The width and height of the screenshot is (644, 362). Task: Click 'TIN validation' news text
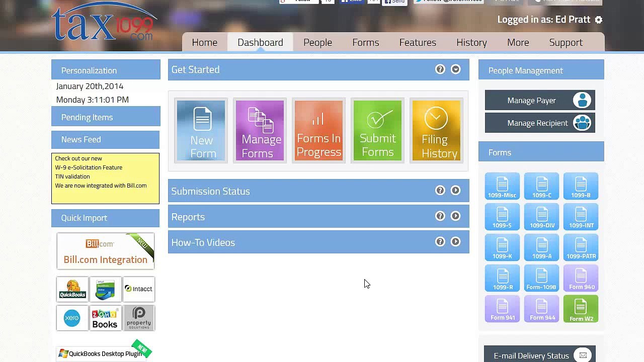point(72,176)
